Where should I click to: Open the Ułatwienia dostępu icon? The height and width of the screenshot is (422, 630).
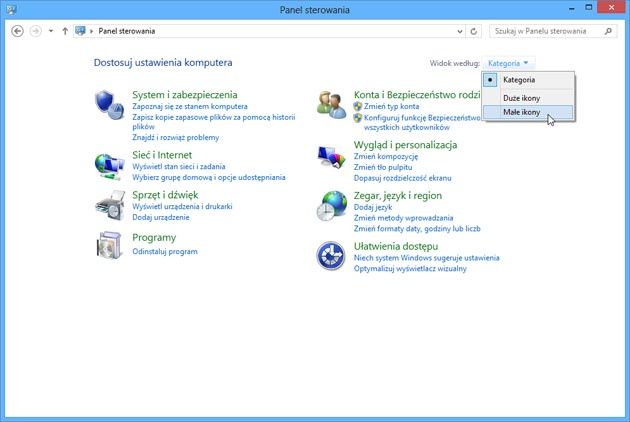click(x=331, y=256)
